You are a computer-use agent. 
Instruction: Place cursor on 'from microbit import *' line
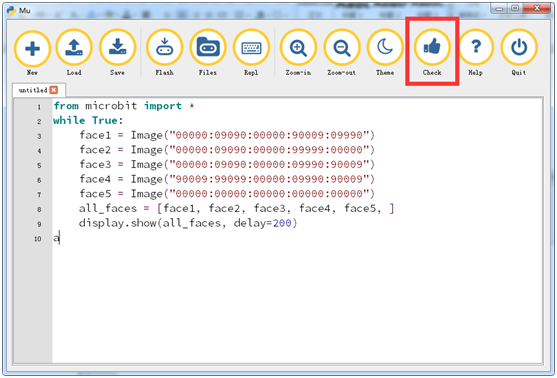124,106
